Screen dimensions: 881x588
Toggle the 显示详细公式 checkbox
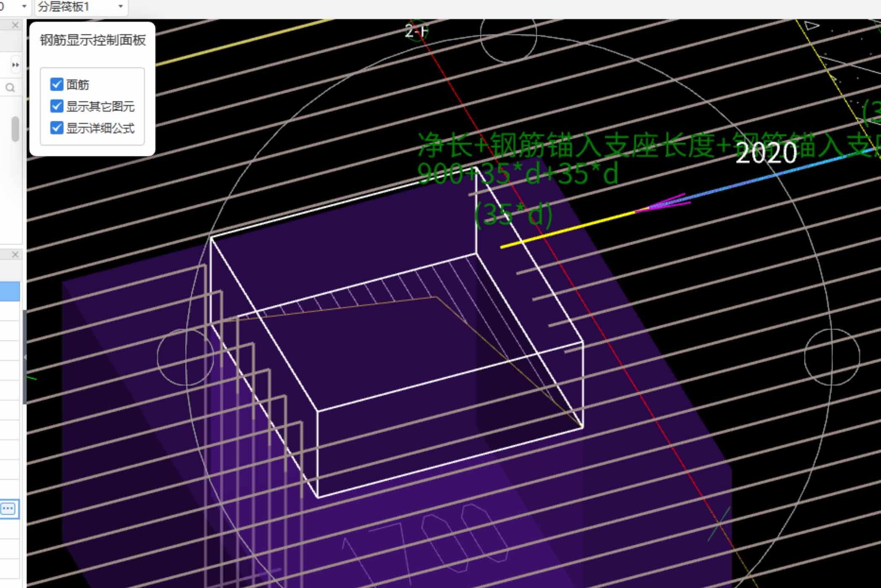click(57, 128)
